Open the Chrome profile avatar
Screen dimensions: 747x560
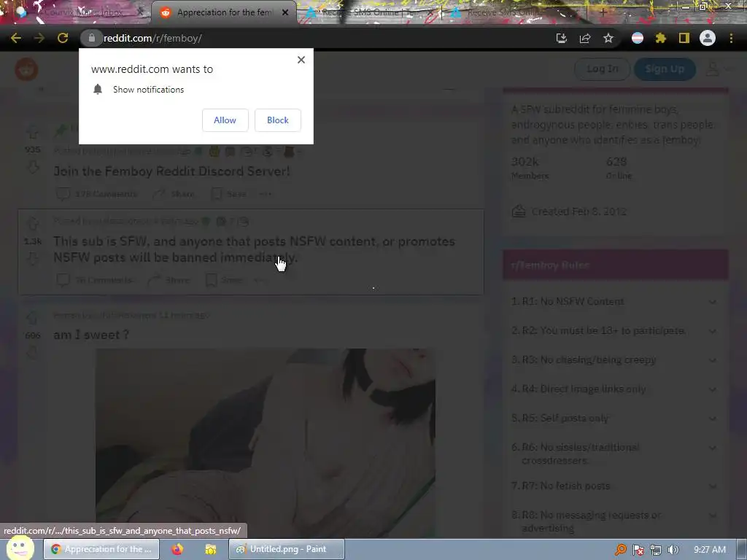[x=708, y=38]
